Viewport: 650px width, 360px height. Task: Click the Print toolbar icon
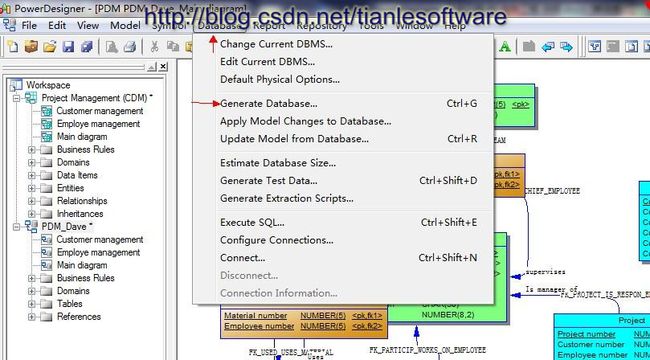pyautogui.click(x=130, y=46)
